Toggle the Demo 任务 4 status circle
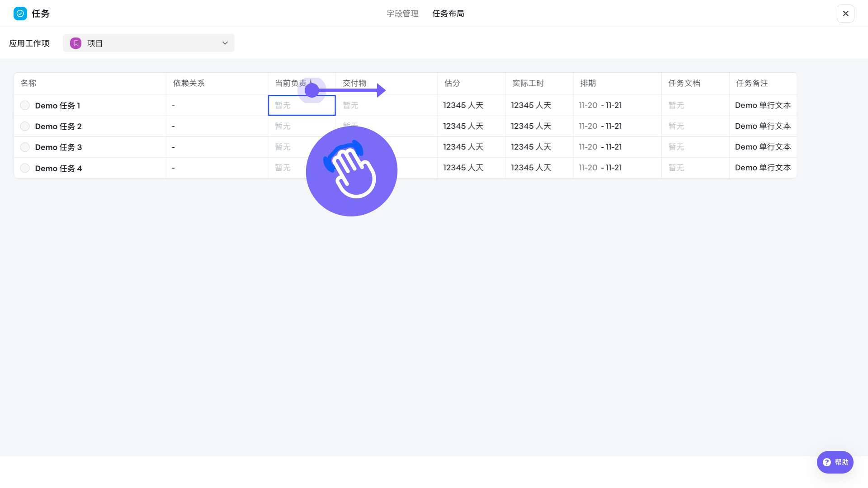The height and width of the screenshot is (488, 868). tap(25, 168)
